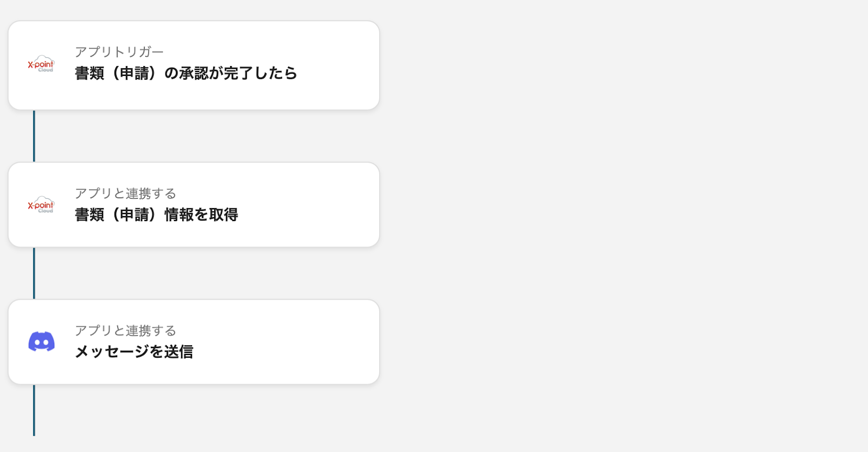
Task: Open the メッセージを送信 step title
Action: click(133, 352)
